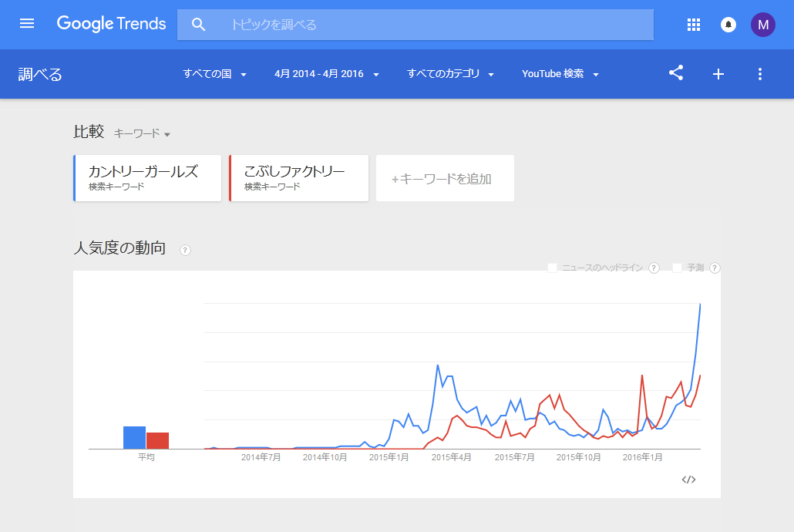Open the Google apps grid
The image size is (794, 532).
694,25
